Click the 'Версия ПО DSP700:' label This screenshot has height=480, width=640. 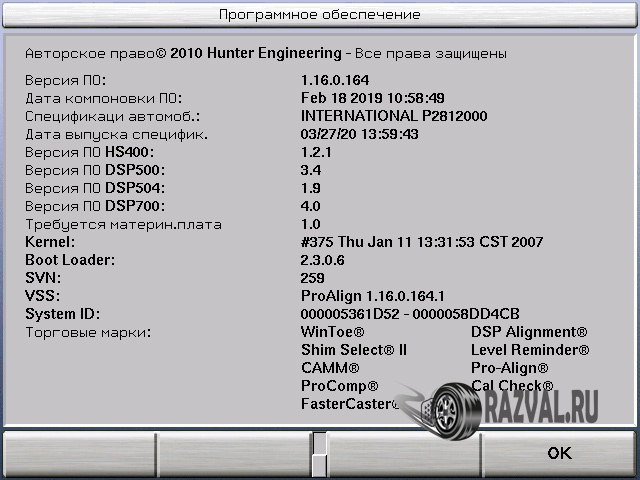[x=95, y=206]
